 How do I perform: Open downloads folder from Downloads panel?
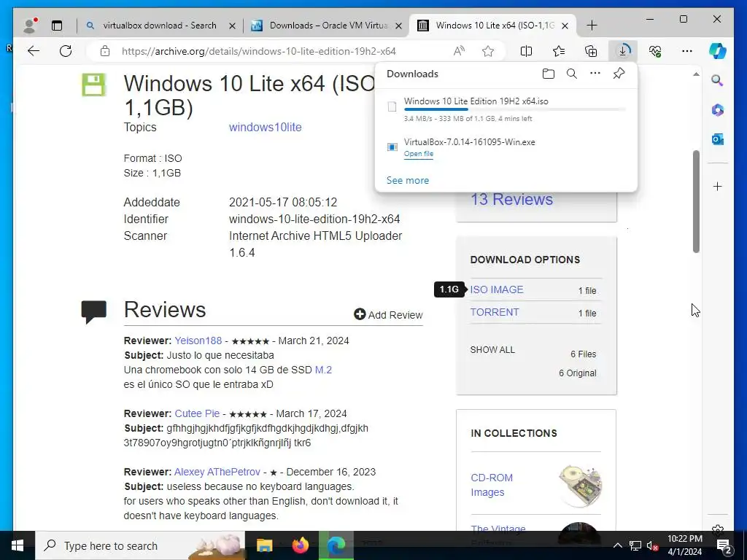click(549, 74)
